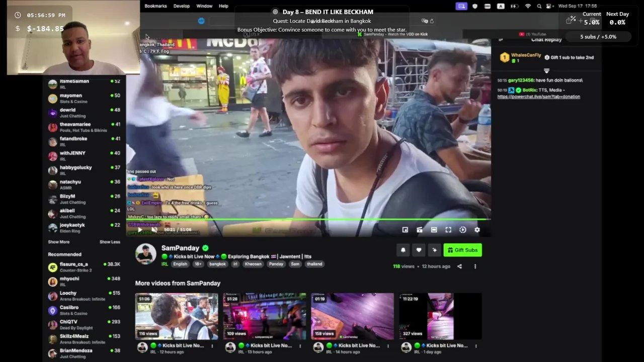Open 01:19 video thumbnail with 158 views
The image size is (644, 362).
click(x=352, y=316)
